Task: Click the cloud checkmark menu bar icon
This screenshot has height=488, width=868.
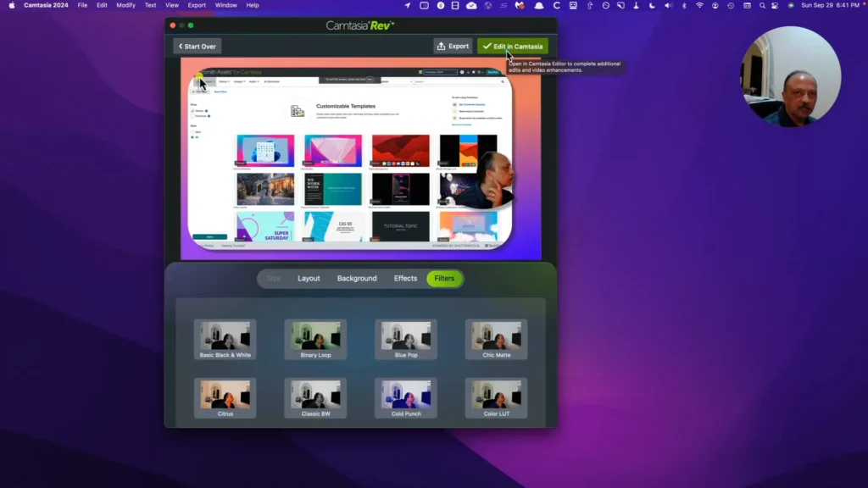Action: (471, 6)
